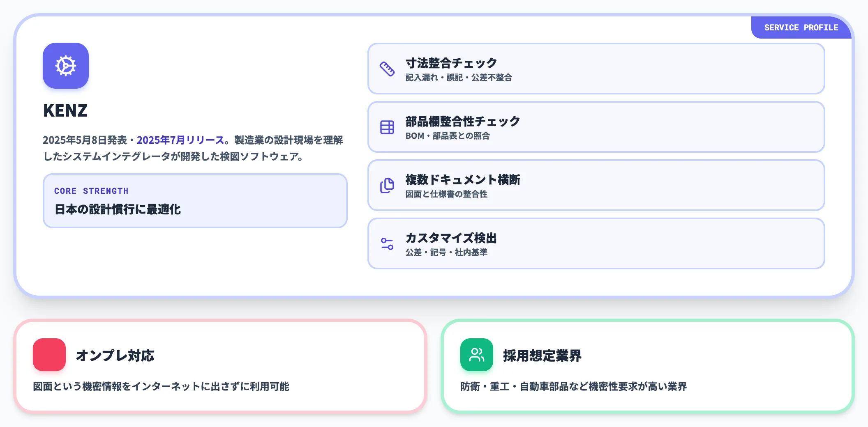Select the カスタマイズ検出 heading

tap(451, 238)
